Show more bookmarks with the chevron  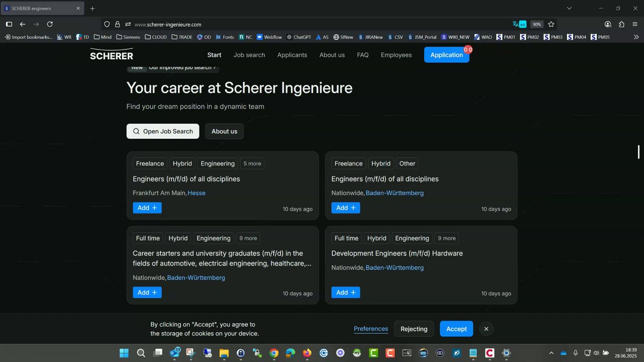click(x=636, y=37)
